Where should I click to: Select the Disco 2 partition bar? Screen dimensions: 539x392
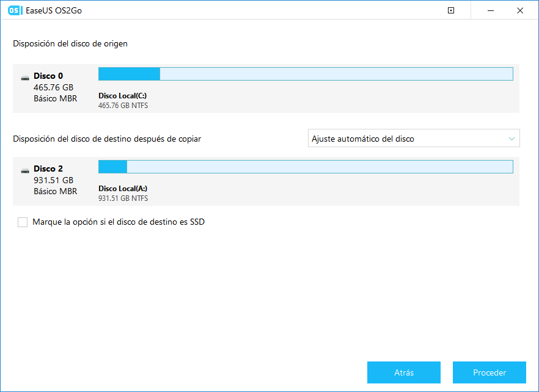tap(306, 167)
